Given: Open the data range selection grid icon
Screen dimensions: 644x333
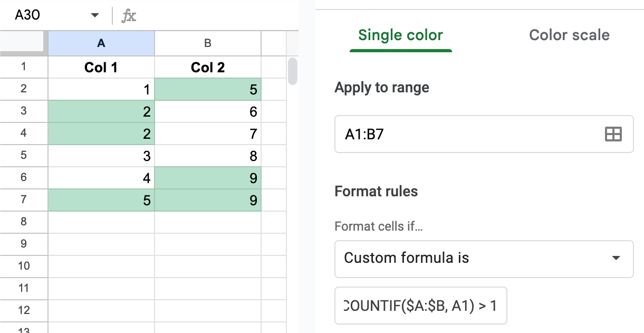Looking at the screenshot, I should [613, 134].
